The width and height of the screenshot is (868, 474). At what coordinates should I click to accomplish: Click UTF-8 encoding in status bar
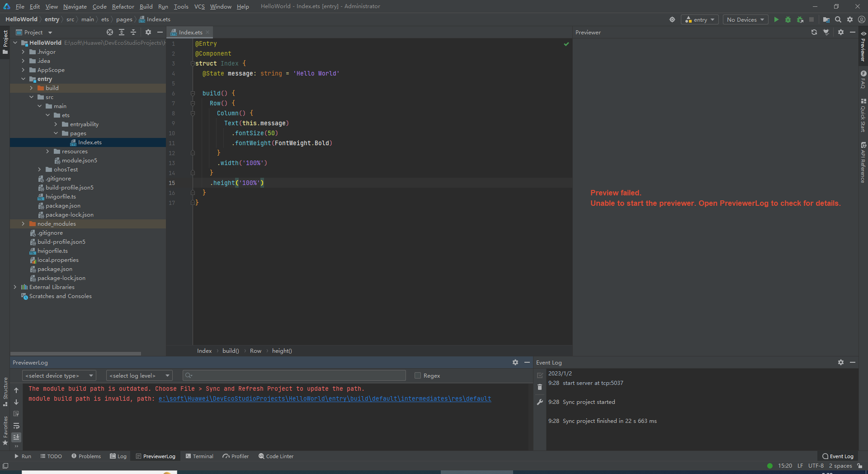[x=816, y=466]
